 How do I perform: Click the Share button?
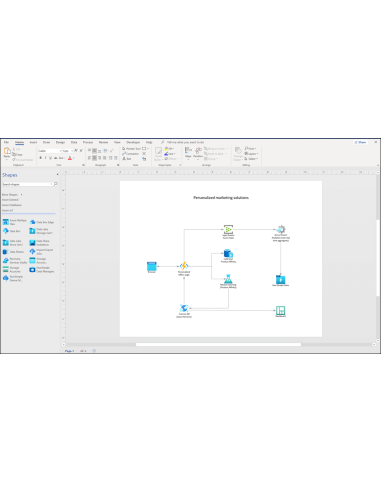click(360, 142)
